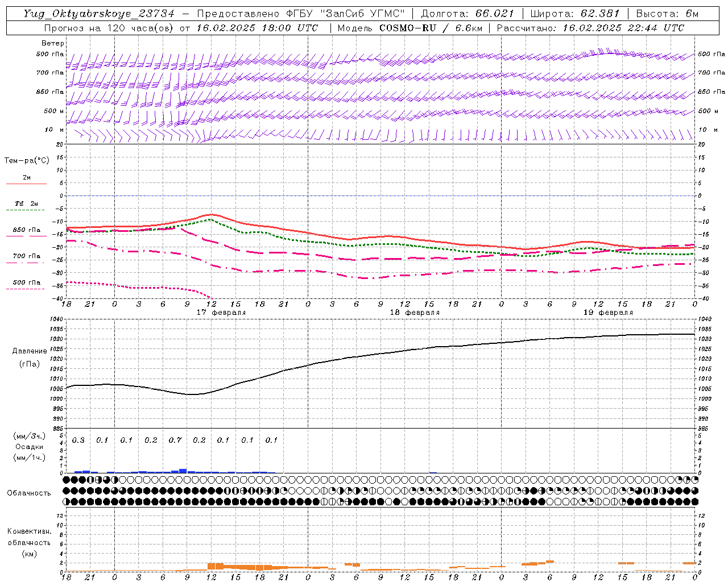Click the (км) convective cloud unit label
Image resolution: width=728 pixels, height=582 pixels.
point(30,554)
